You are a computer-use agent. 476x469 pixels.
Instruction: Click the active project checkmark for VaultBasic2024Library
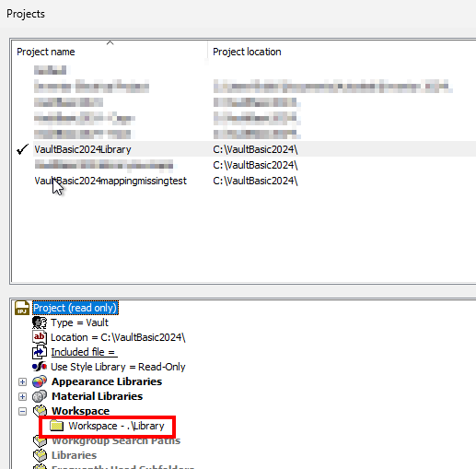click(x=23, y=149)
